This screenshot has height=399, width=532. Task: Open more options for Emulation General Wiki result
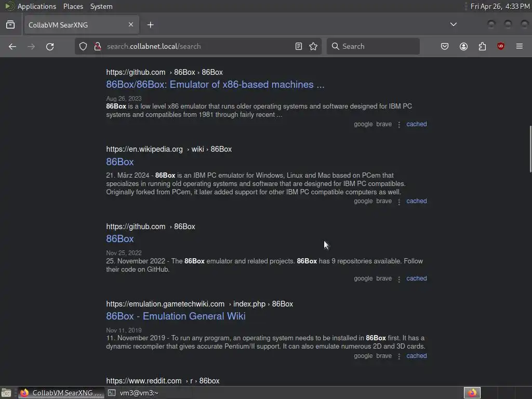399,356
